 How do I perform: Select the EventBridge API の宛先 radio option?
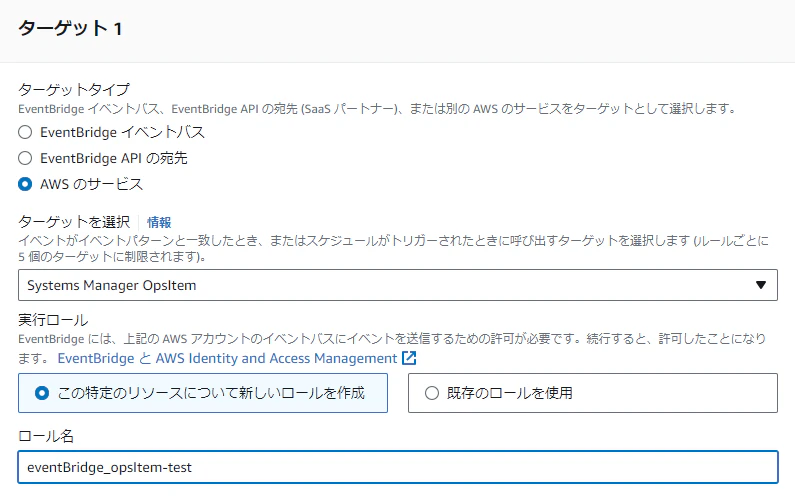pyautogui.click(x=25, y=158)
